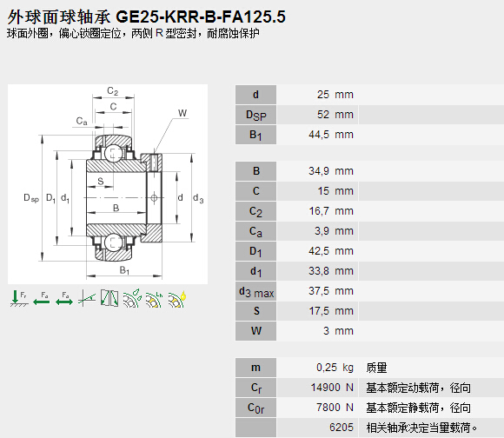Screen dimensions: 504x438
Task: Click the bearing icon with water droplets
Action: coord(132,298)
